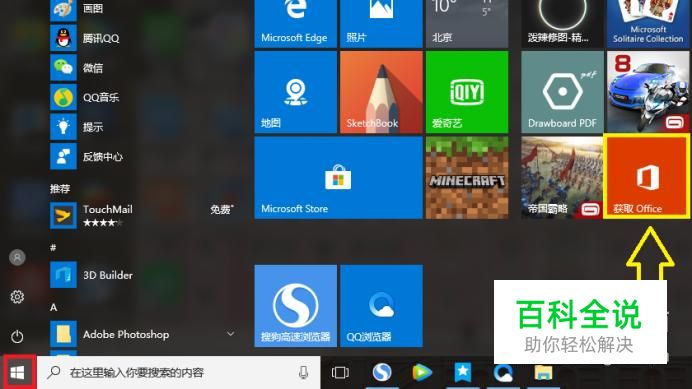Image resolution: width=692 pixels, height=389 pixels.
Task: Open Sogou browser from the taskbar
Action: (x=382, y=373)
